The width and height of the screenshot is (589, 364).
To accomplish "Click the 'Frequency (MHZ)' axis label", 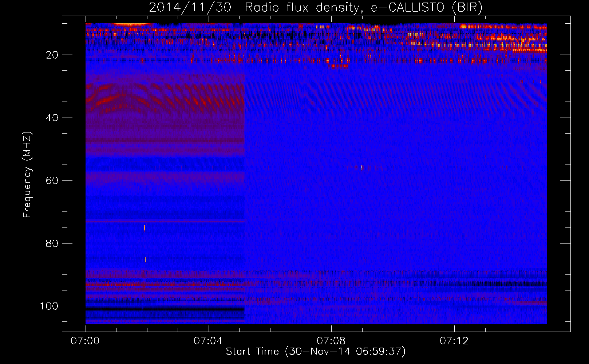I will point(27,174).
